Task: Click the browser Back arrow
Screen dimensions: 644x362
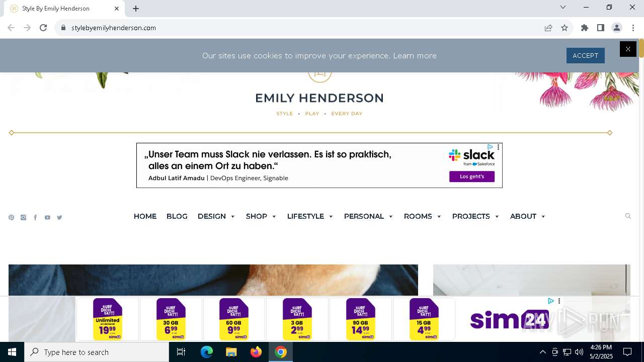Action: (11, 28)
